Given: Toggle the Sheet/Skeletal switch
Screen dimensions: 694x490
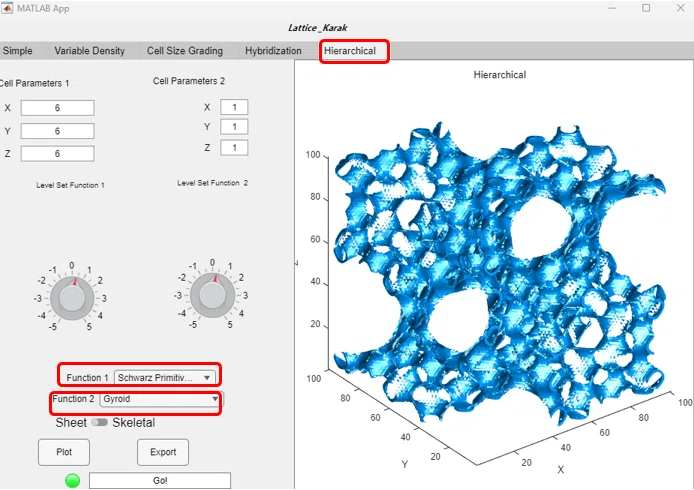Looking at the screenshot, I should click(x=100, y=422).
